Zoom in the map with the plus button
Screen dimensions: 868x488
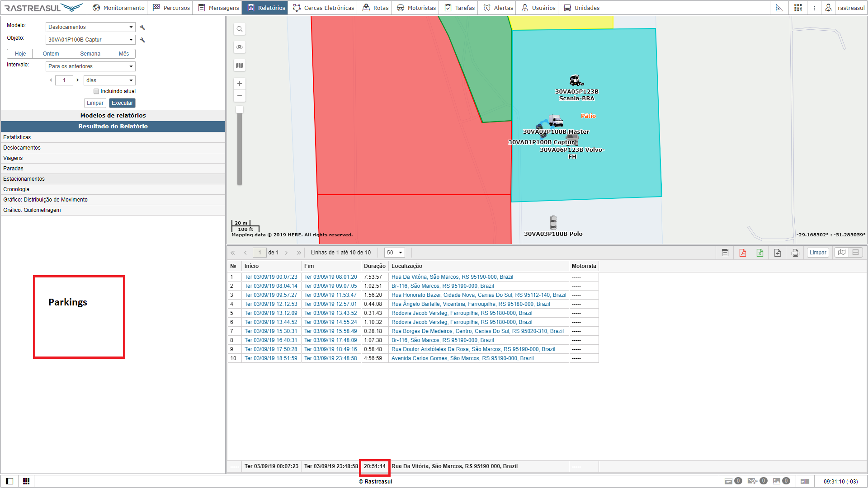click(240, 84)
